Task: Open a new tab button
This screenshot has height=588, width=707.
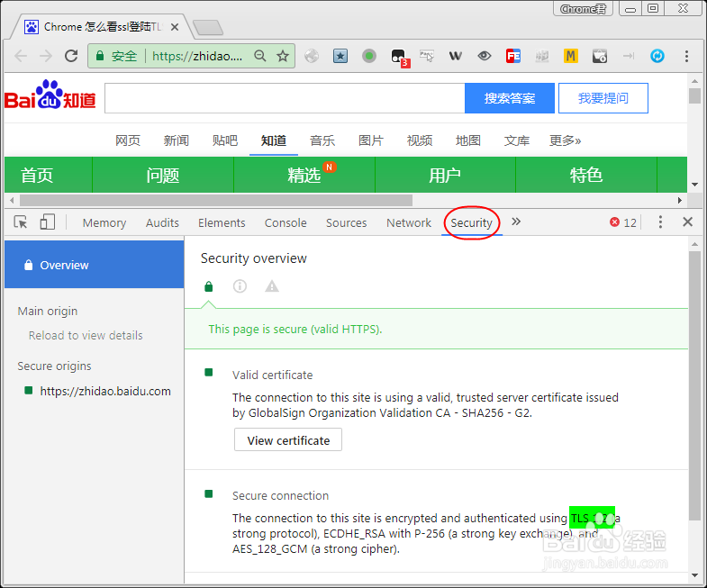Action: click(208, 28)
